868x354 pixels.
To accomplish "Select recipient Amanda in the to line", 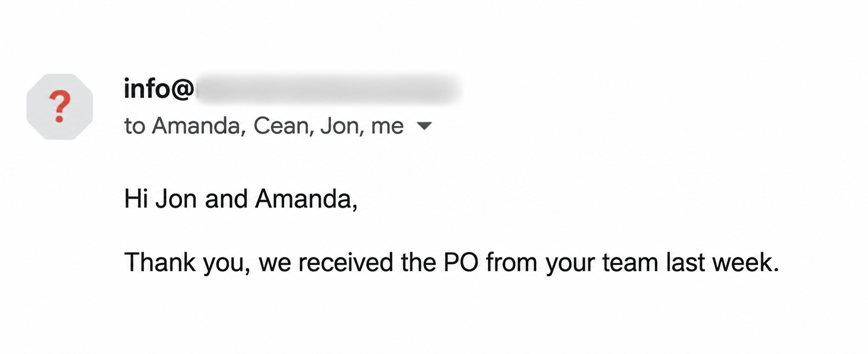I will tap(198, 126).
